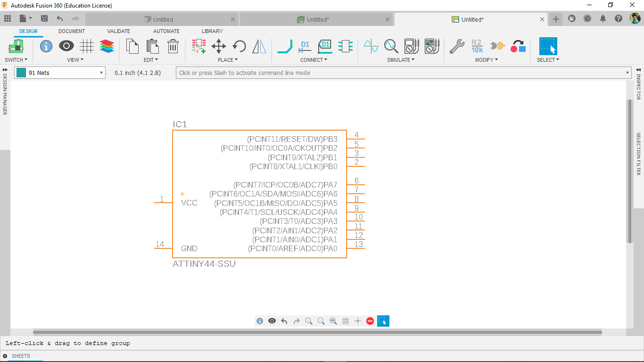Image resolution: width=644 pixels, height=362 pixels.
Task: Click the plug connector Modify icon
Action: pyautogui.click(x=497, y=46)
